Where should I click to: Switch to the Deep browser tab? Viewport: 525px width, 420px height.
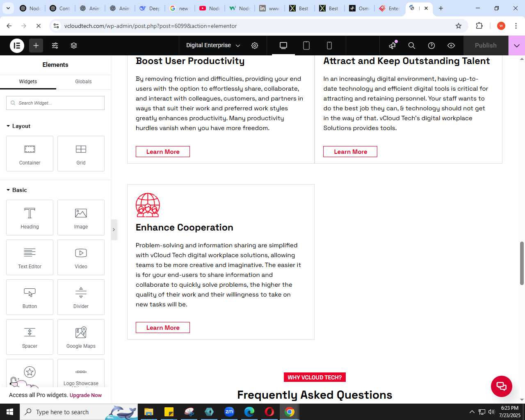[x=150, y=8]
